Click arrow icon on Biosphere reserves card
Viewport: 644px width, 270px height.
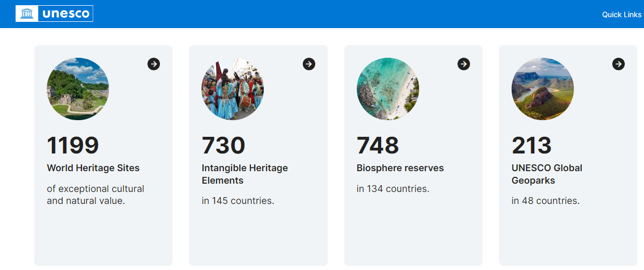464,64
